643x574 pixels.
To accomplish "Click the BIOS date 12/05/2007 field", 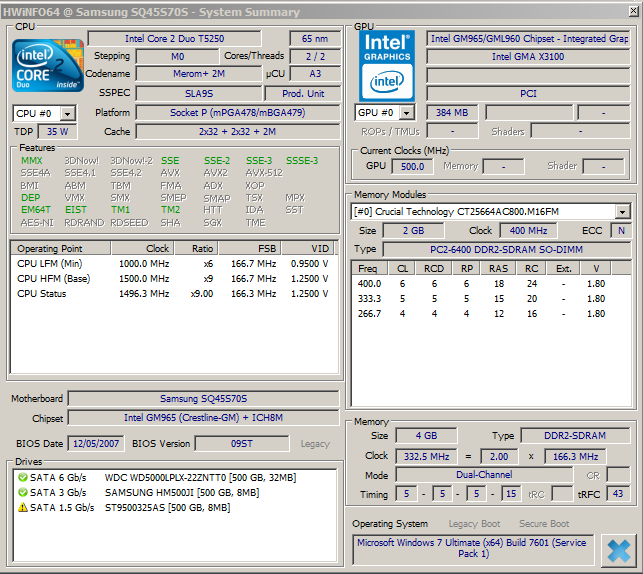I will (x=96, y=444).
